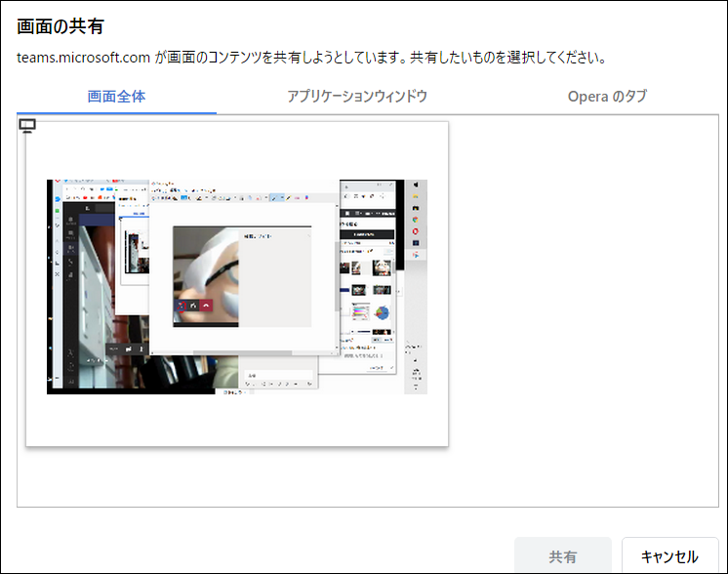Click the 共有 button
Image resolution: width=728 pixels, height=574 pixels.
point(563,555)
